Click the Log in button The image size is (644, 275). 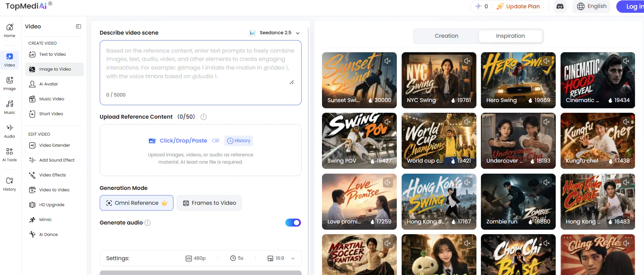click(630, 7)
